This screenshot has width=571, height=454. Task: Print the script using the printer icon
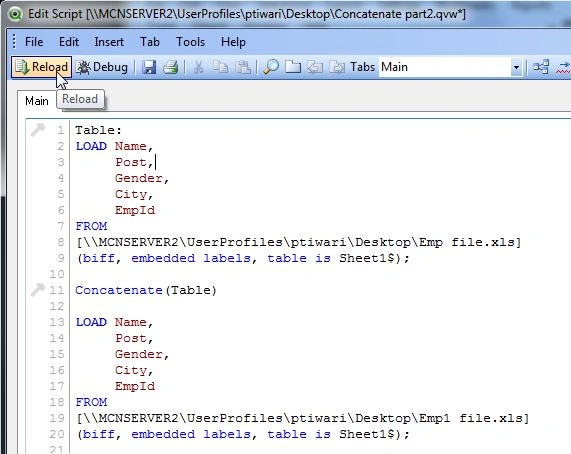(170, 67)
